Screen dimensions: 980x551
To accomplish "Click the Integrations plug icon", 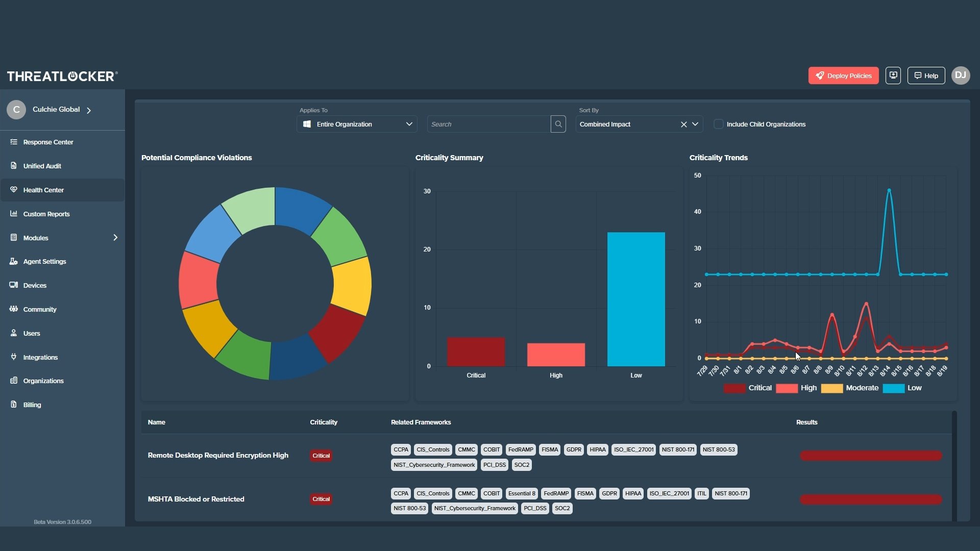I will (14, 357).
